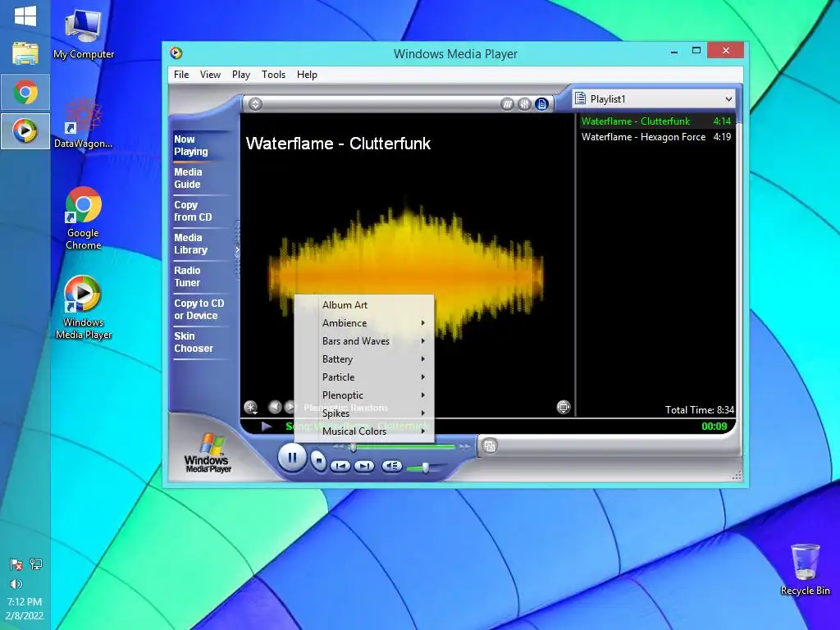This screenshot has width=840, height=630.
Task: Adjust the volume slider knob
Action: (x=426, y=468)
